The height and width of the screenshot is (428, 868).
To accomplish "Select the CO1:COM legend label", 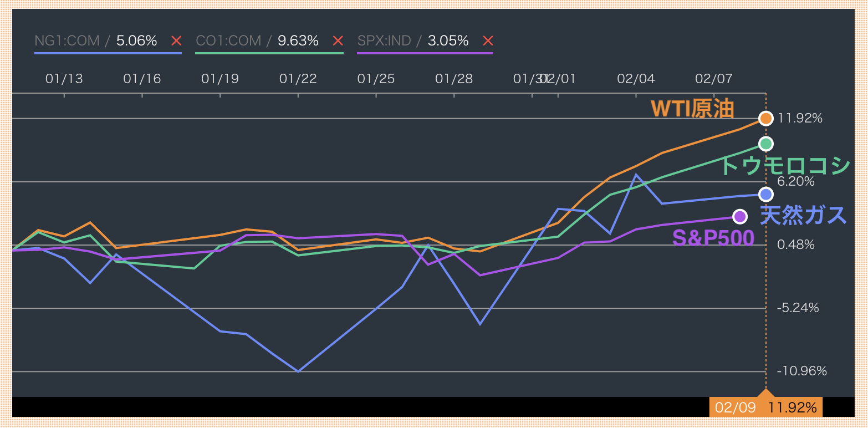I will pos(228,41).
